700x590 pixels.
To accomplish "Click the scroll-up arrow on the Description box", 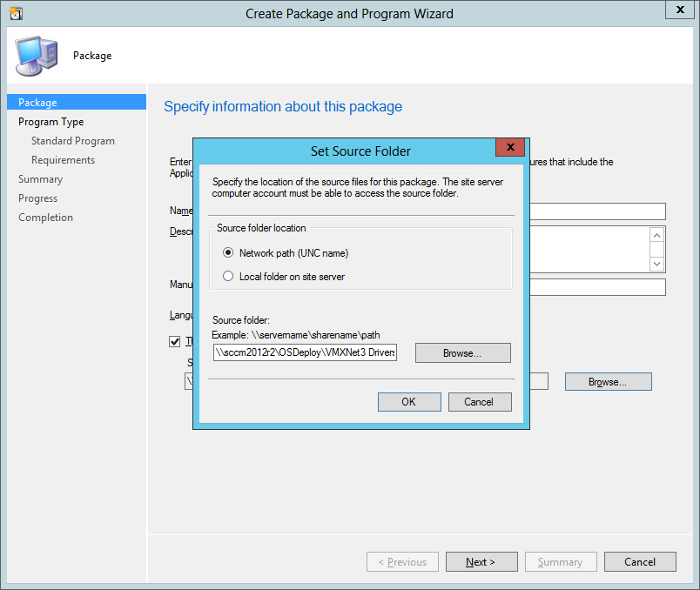I will pyautogui.click(x=656, y=234).
